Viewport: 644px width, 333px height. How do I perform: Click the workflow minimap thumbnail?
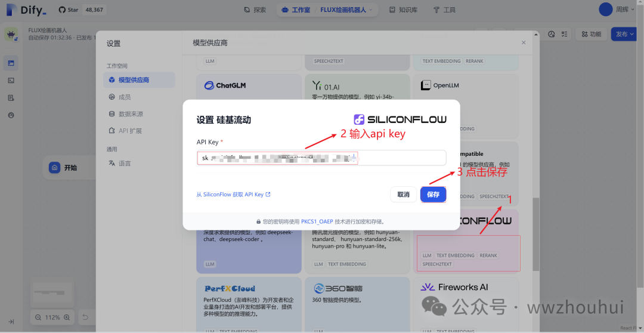pos(52,292)
